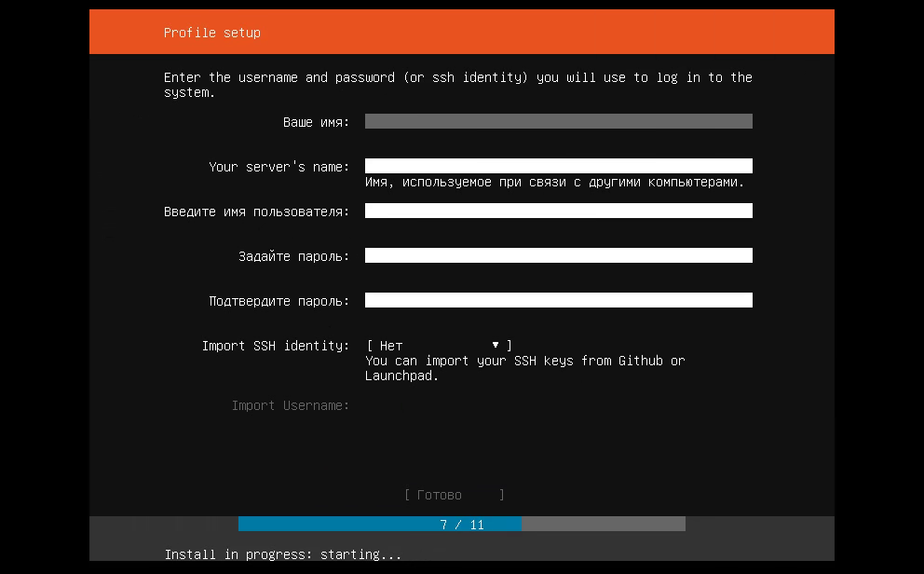The image size is (924, 574).
Task: Click the hint text about Github or Launchpad
Action: (524, 368)
